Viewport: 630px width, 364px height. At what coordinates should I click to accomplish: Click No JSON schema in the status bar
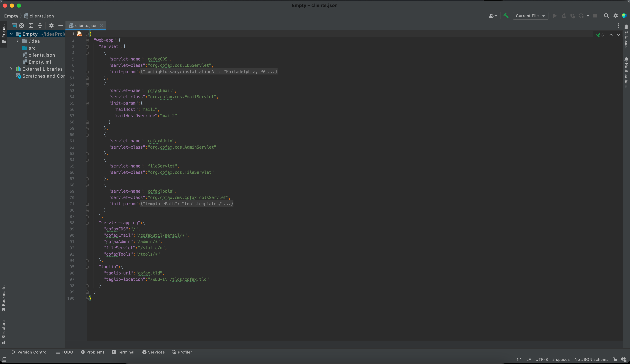pos(591,359)
